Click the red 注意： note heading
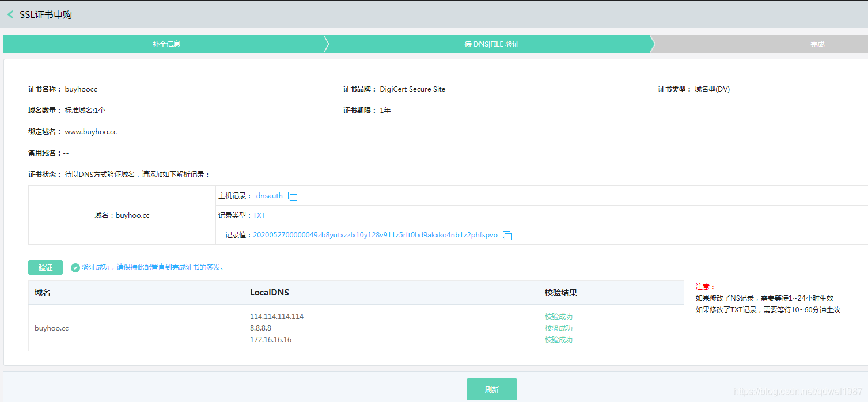 (705, 287)
